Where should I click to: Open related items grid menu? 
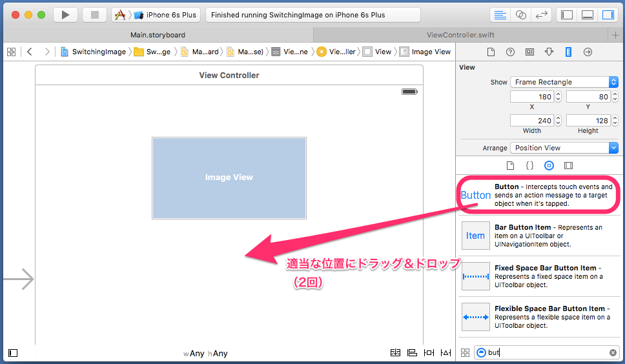12,52
